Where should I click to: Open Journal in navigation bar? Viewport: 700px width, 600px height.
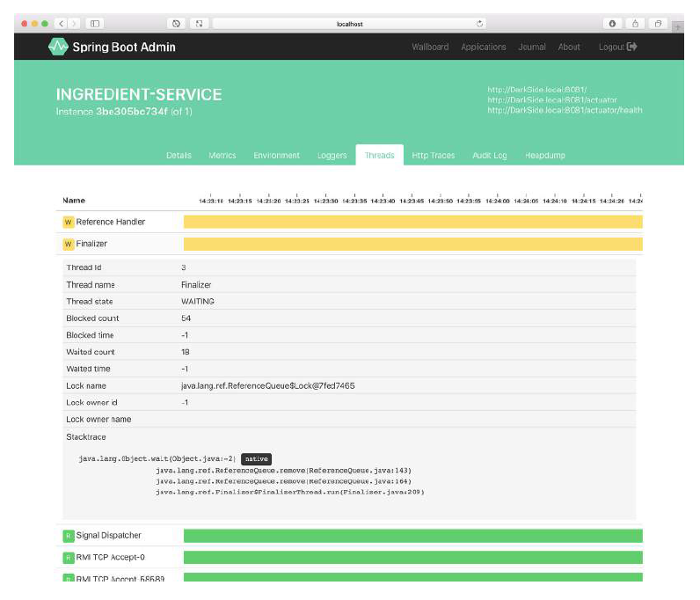(532, 47)
